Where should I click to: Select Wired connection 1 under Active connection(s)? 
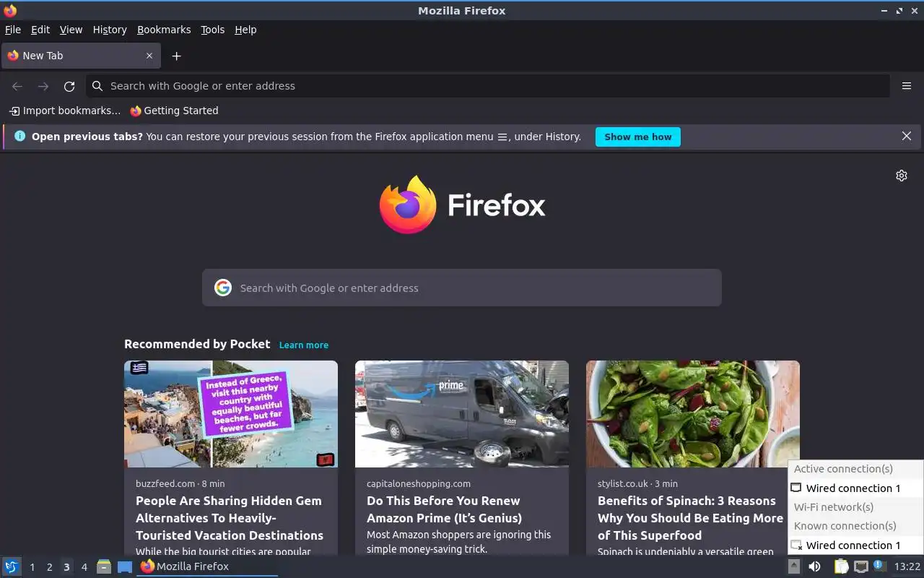click(855, 488)
